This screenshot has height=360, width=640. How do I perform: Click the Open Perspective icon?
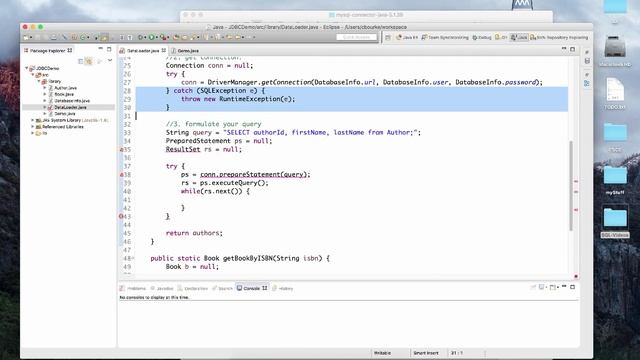point(388,37)
